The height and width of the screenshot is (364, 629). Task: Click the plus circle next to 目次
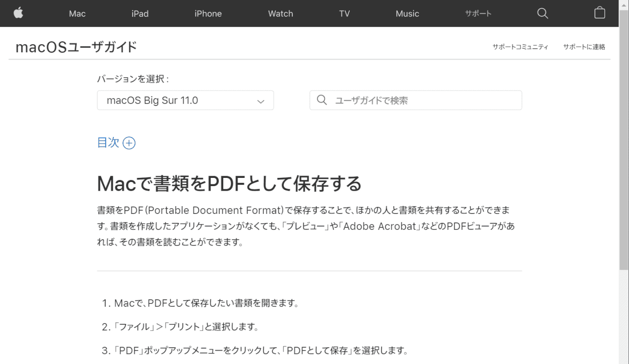point(129,143)
